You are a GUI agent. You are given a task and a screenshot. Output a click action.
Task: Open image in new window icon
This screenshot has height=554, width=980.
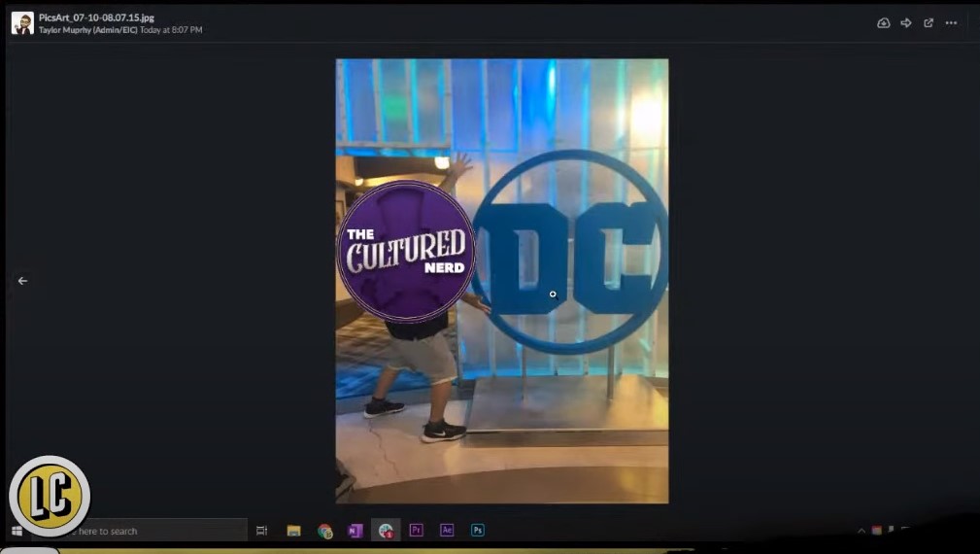click(x=929, y=23)
